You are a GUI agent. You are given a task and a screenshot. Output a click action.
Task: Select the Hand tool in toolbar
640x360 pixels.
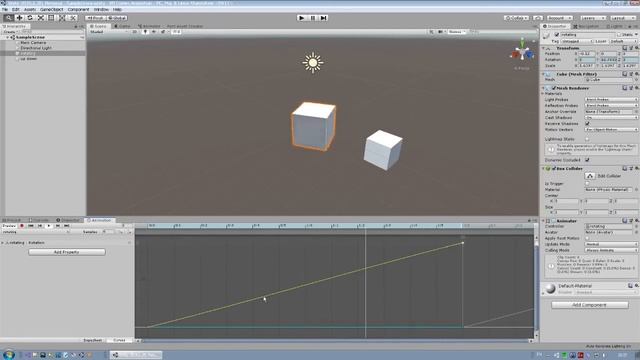click(x=8, y=18)
